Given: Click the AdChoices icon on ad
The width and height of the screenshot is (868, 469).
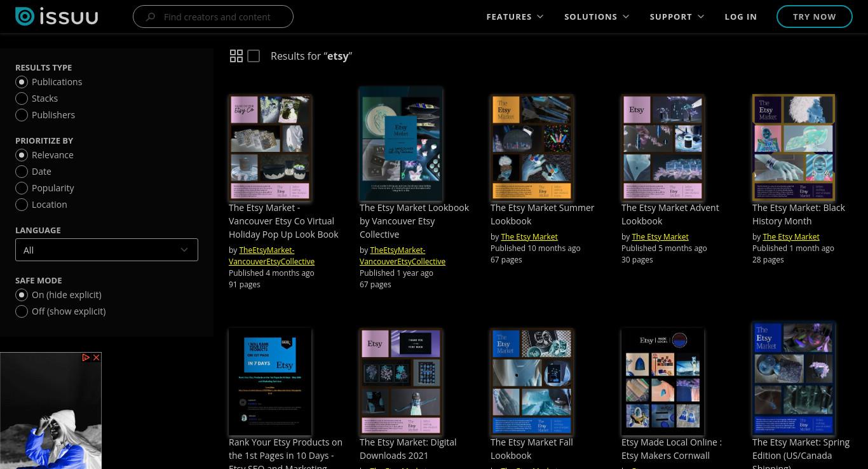Looking at the screenshot, I should click(86, 358).
